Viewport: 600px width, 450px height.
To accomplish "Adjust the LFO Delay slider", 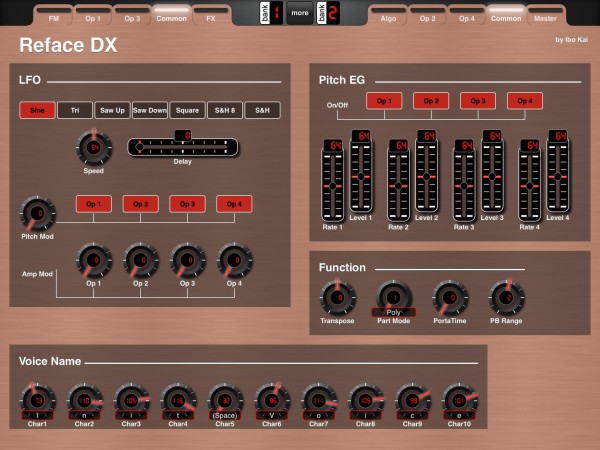I will point(183,147).
